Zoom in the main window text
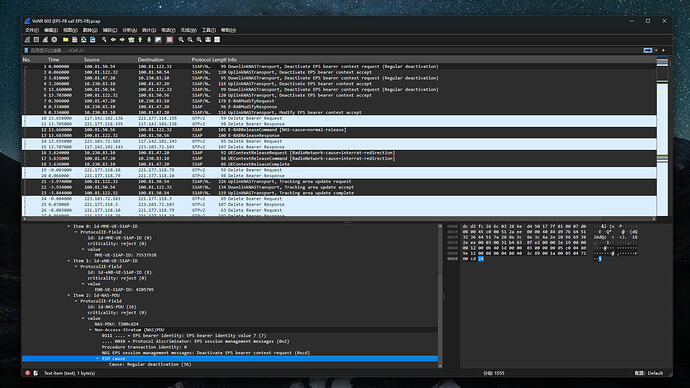This screenshot has width=690, height=388. (x=181, y=40)
